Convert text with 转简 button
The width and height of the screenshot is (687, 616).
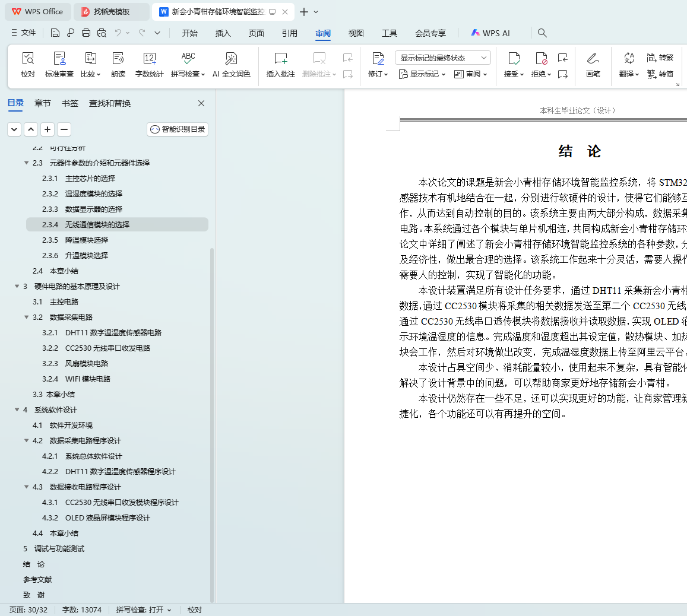coord(660,74)
